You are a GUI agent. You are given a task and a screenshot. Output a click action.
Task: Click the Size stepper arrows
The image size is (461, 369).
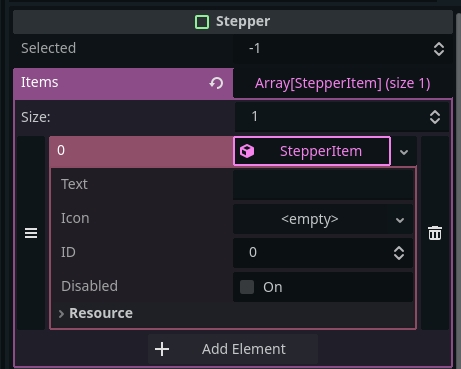pos(435,117)
